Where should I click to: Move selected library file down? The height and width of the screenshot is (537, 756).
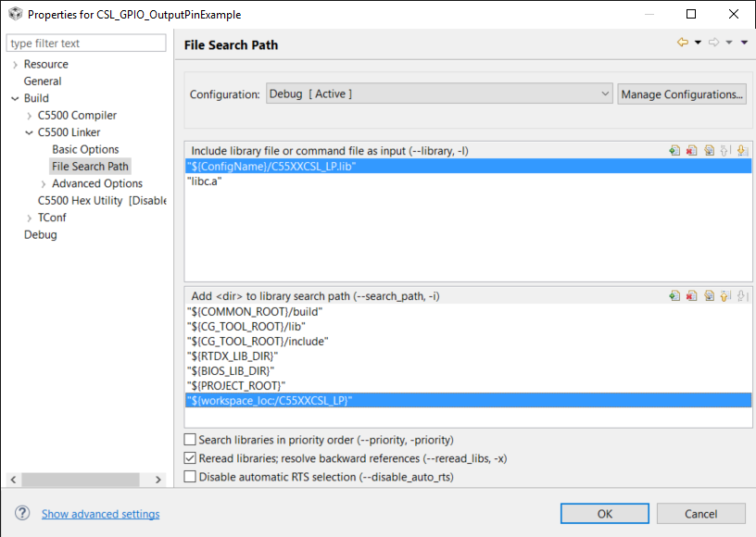coord(743,151)
